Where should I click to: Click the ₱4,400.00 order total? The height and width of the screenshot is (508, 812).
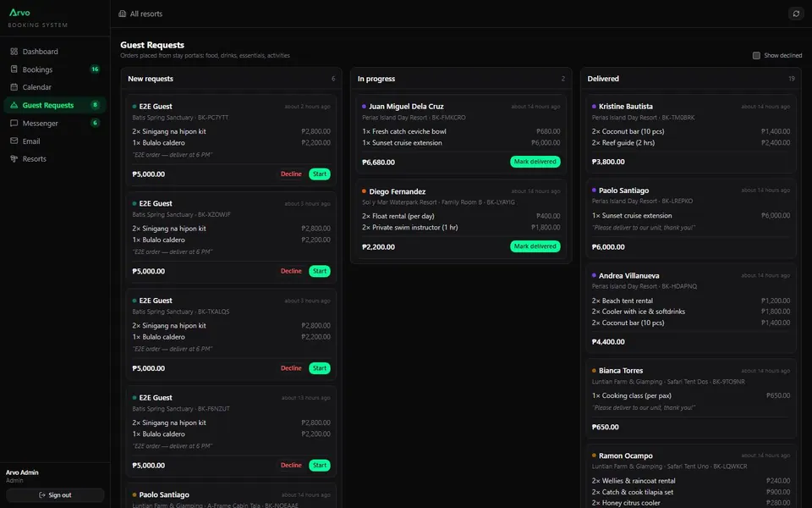(x=608, y=342)
